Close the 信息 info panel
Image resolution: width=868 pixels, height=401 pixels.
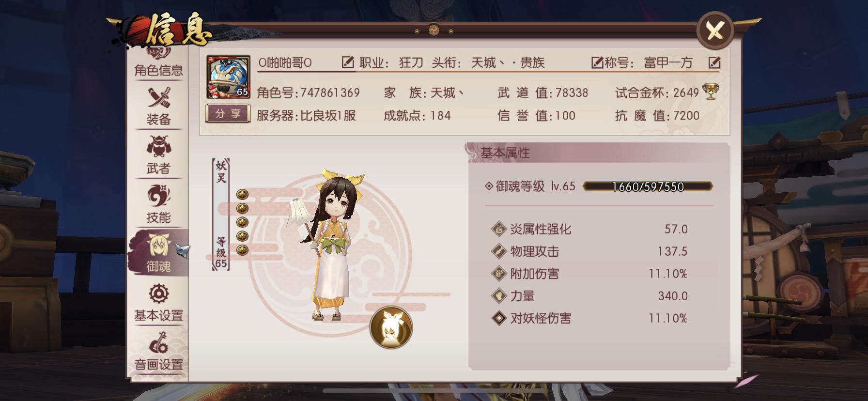pos(715,31)
